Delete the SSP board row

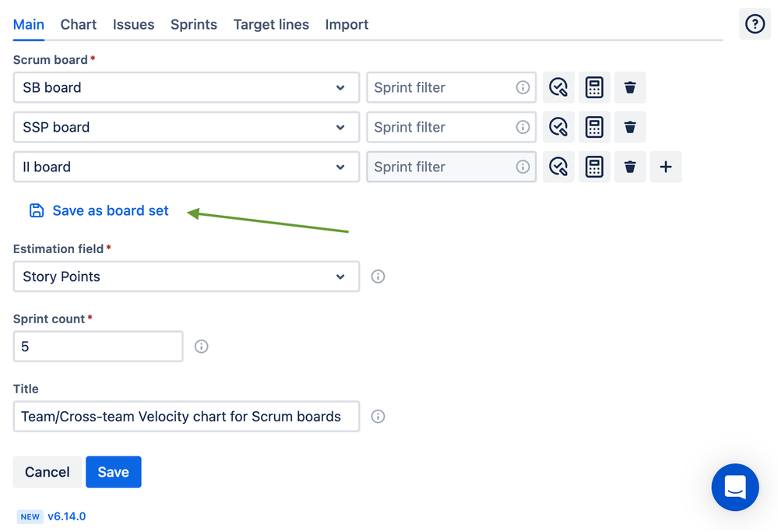pyautogui.click(x=630, y=127)
